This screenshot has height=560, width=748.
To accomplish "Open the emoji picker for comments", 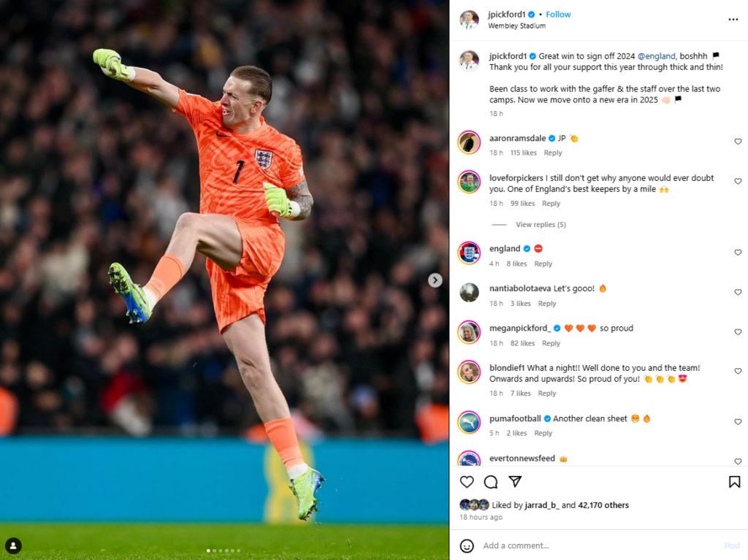I will click(467, 545).
